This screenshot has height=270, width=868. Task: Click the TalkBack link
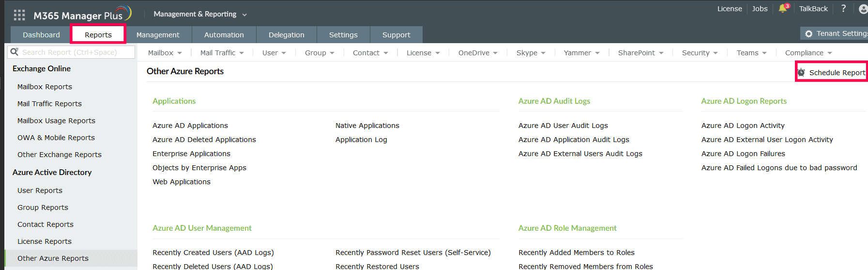813,9
